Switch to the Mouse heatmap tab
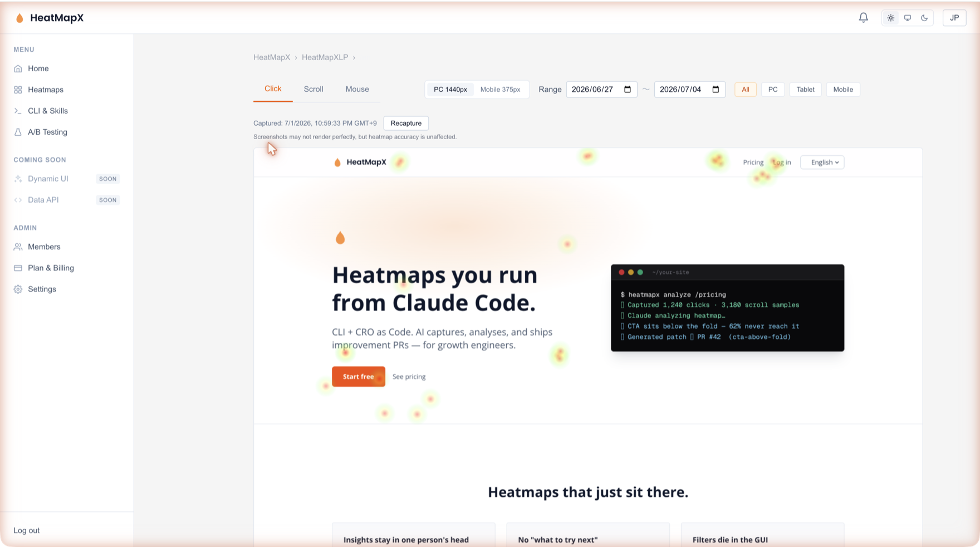The height and width of the screenshot is (547, 980). coord(357,89)
